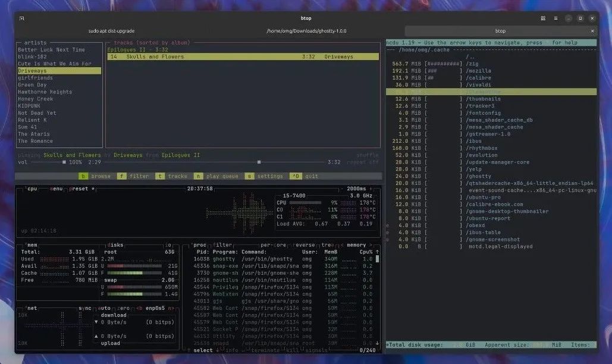Viewport: 612px width, 364px height.
Task: Close the btop tab
Action: click(x=592, y=31)
